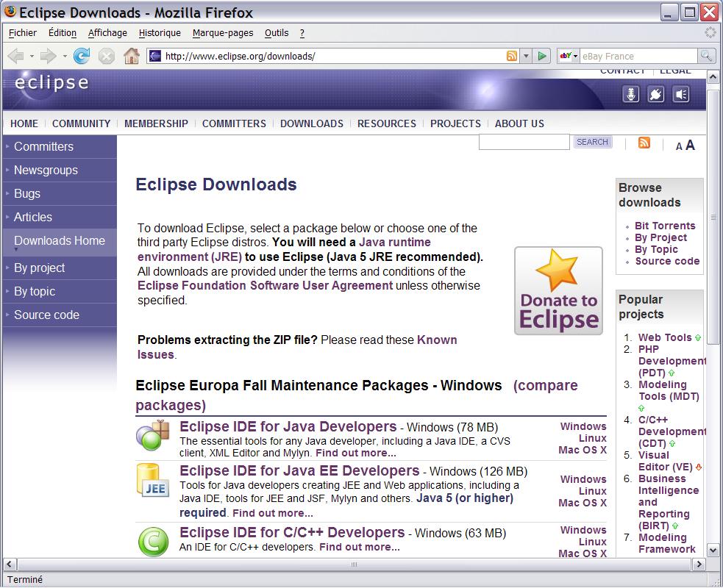Viewport: 723px width, 588px height.
Task: Open the Bit Torrents link
Action: pyautogui.click(x=664, y=226)
